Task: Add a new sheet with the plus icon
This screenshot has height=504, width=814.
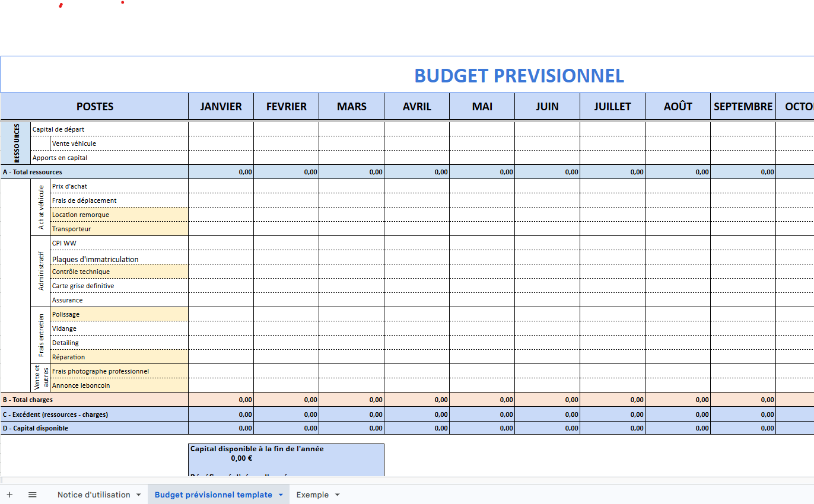Action: tap(9, 495)
